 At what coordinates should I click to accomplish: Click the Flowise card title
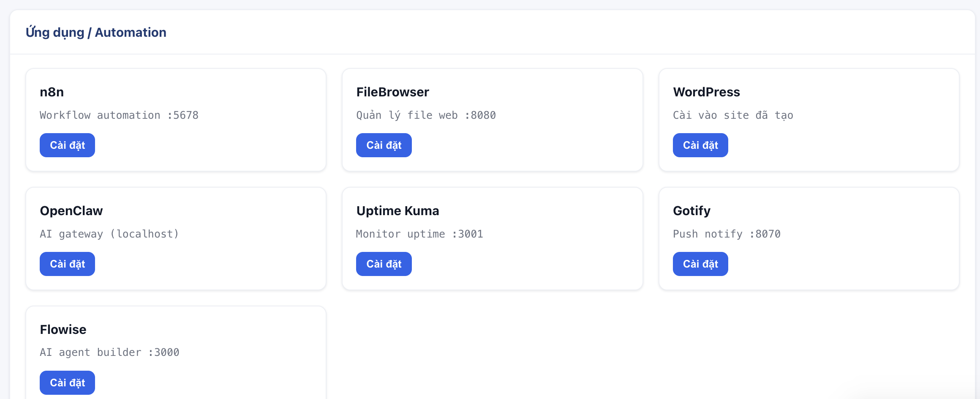coord(63,329)
